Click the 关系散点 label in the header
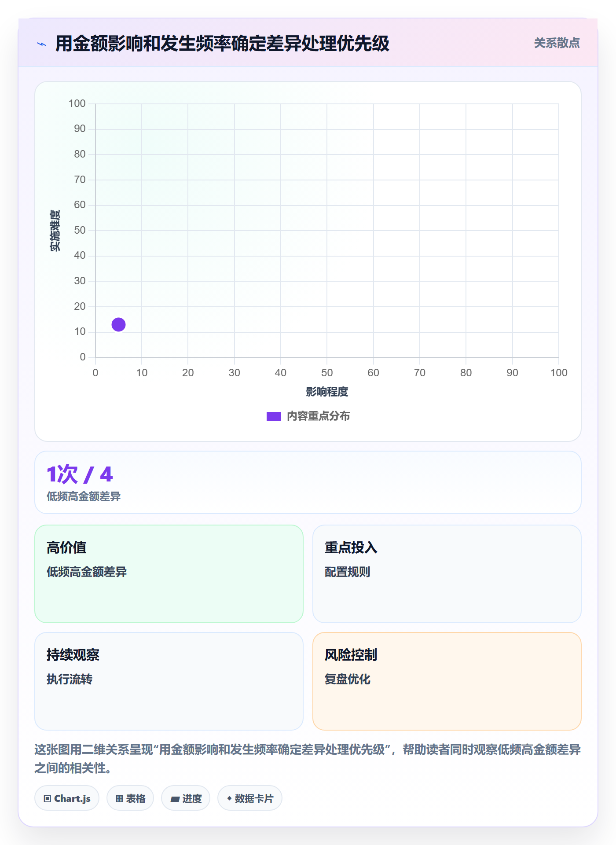This screenshot has height=845, width=616. 557,43
